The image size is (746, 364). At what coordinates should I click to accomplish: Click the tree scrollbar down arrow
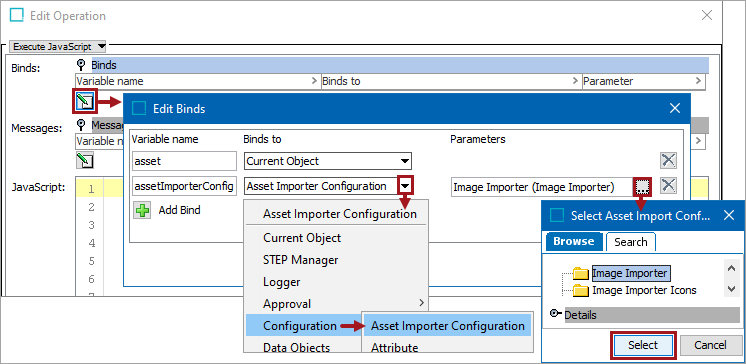(x=732, y=289)
